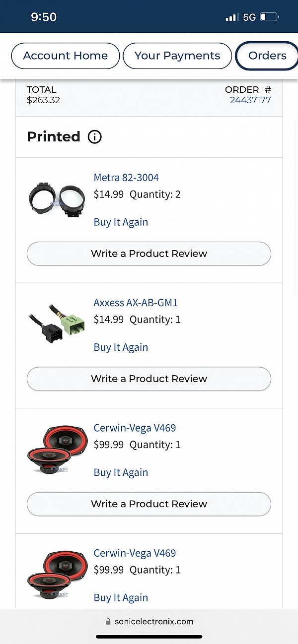Buy the Axxess AX-AB-GM1 again
This screenshot has height=644, width=298.
click(x=121, y=347)
